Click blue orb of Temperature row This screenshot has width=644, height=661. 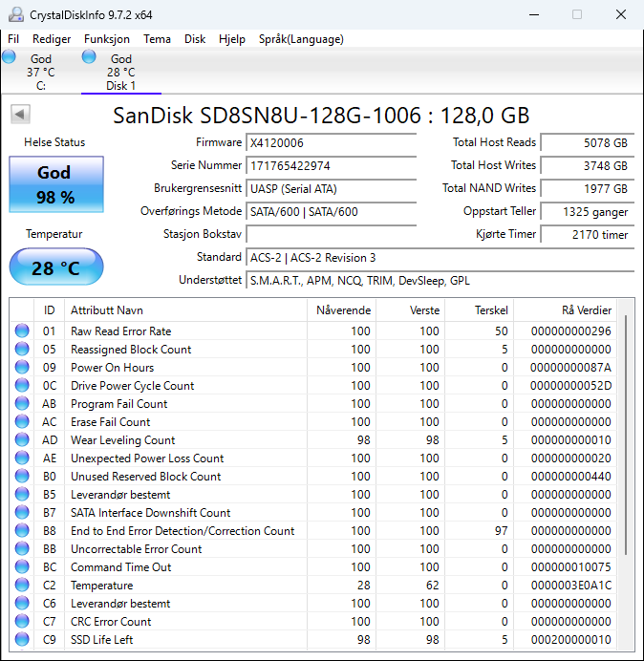click(22, 585)
